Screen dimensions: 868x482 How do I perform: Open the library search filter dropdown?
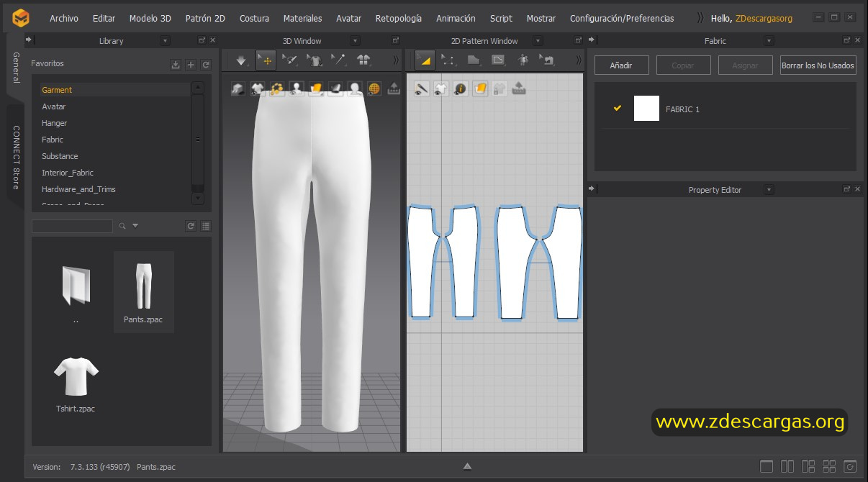point(135,226)
